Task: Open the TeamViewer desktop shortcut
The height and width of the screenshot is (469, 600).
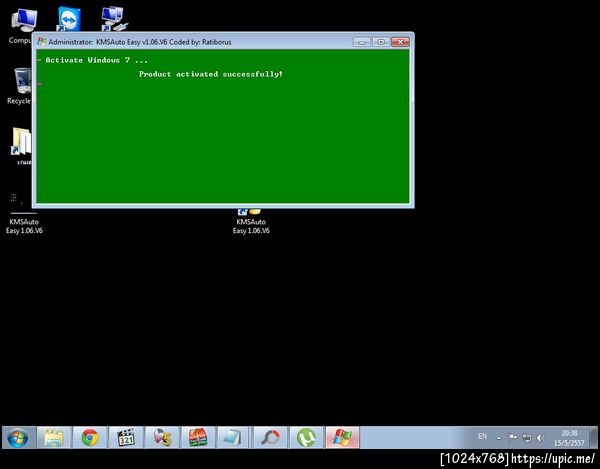Action: (x=69, y=19)
